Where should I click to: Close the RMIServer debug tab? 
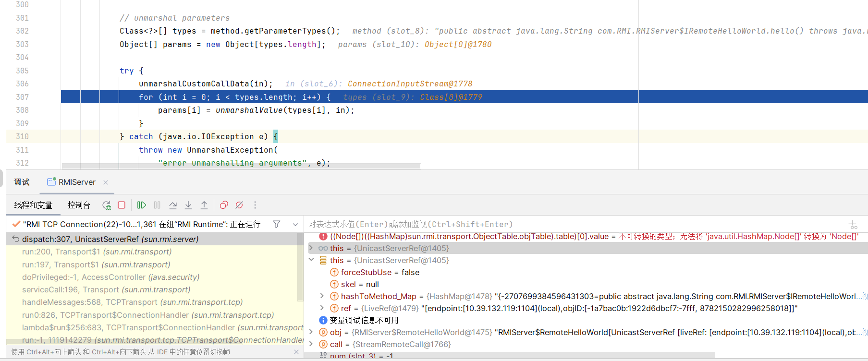(106, 182)
